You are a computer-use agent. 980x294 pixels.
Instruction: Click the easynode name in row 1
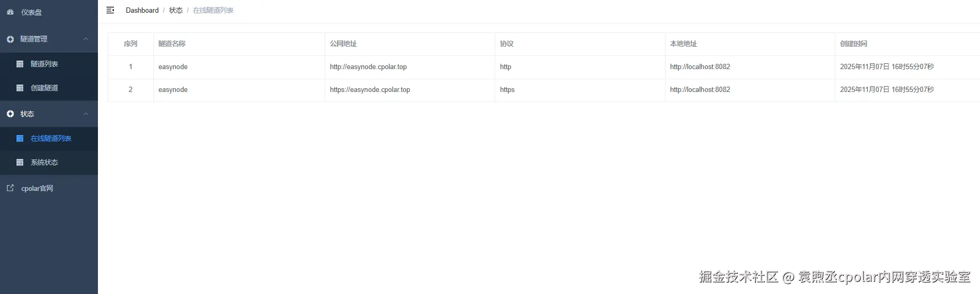click(x=173, y=67)
